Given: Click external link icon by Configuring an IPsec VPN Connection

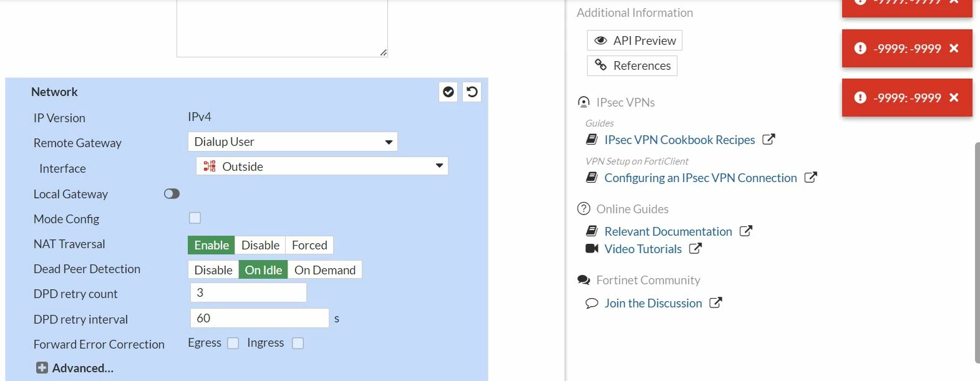Looking at the screenshot, I should click(811, 178).
